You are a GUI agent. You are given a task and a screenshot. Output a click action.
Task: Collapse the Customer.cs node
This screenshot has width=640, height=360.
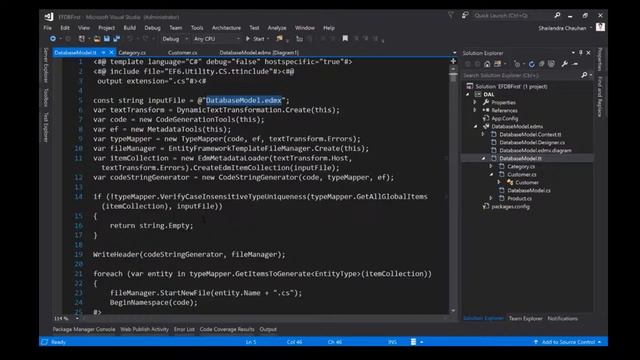[x=491, y=175]
